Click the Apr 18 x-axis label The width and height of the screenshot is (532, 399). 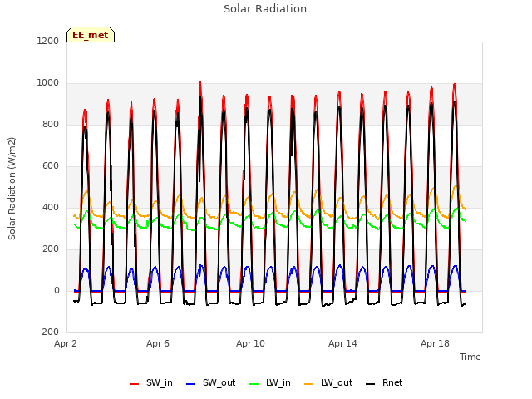[435, 343]
